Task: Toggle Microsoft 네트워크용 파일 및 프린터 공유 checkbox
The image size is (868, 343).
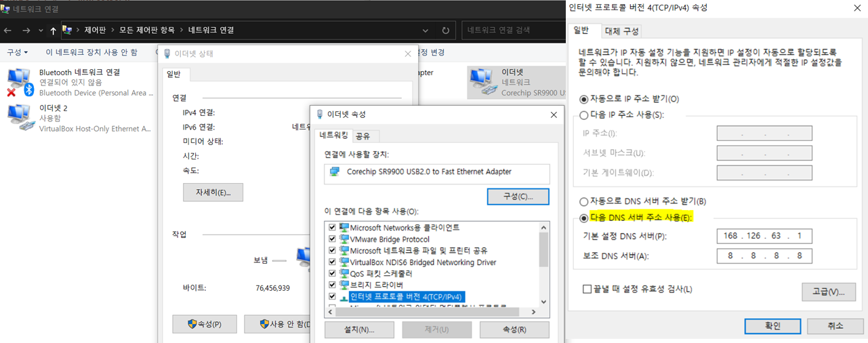Action: point(332,251)
